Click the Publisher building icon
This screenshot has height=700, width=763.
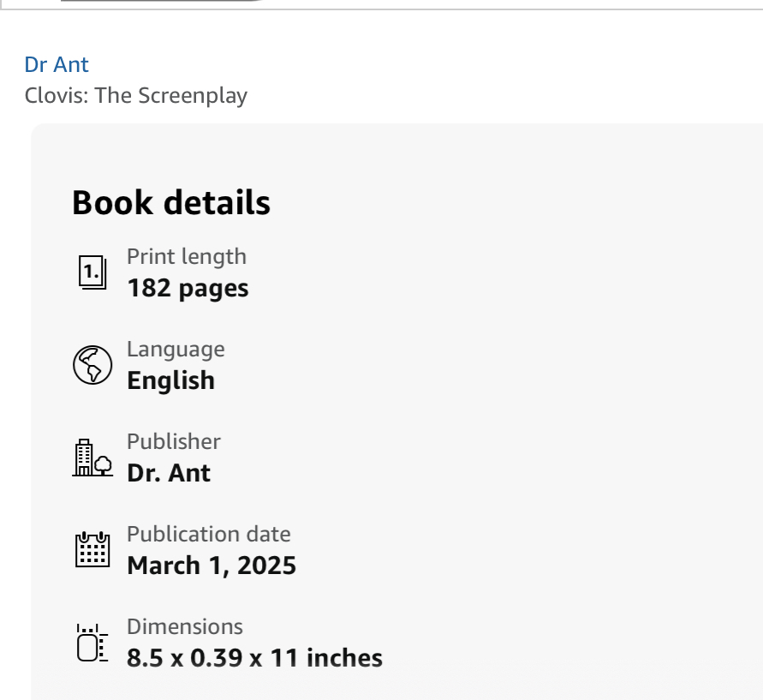coord(92,457)
